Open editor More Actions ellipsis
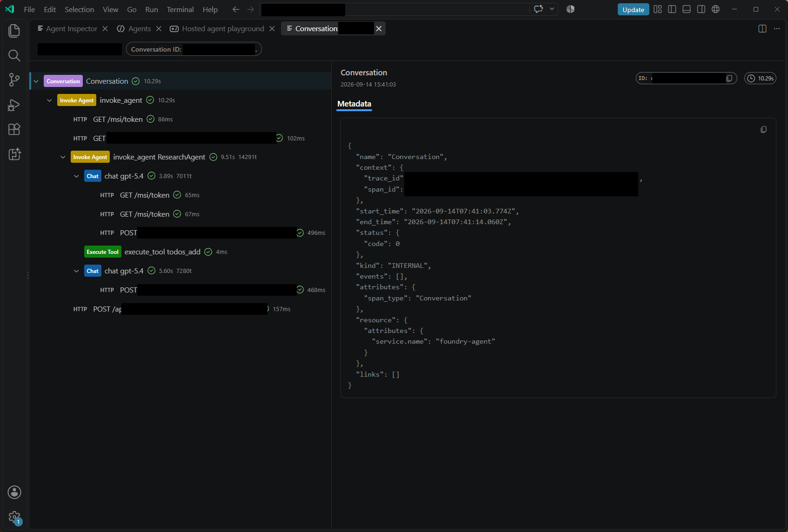The image size is (788, 532). [777, 29]
